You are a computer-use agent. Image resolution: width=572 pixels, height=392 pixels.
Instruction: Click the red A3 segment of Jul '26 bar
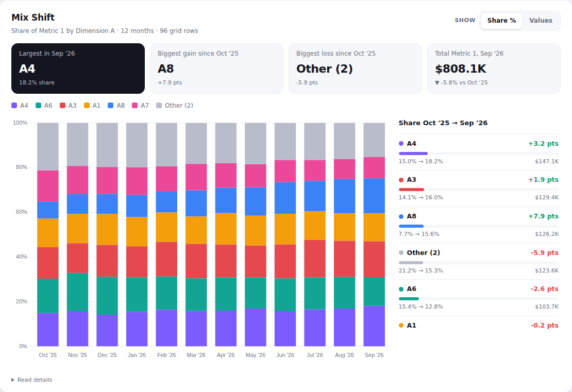(x=315, y=259)
